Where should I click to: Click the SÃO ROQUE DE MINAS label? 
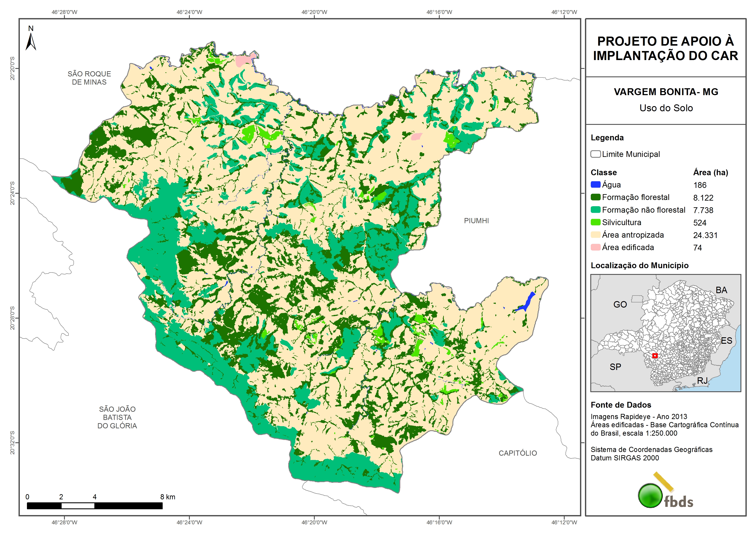[89, 78]
